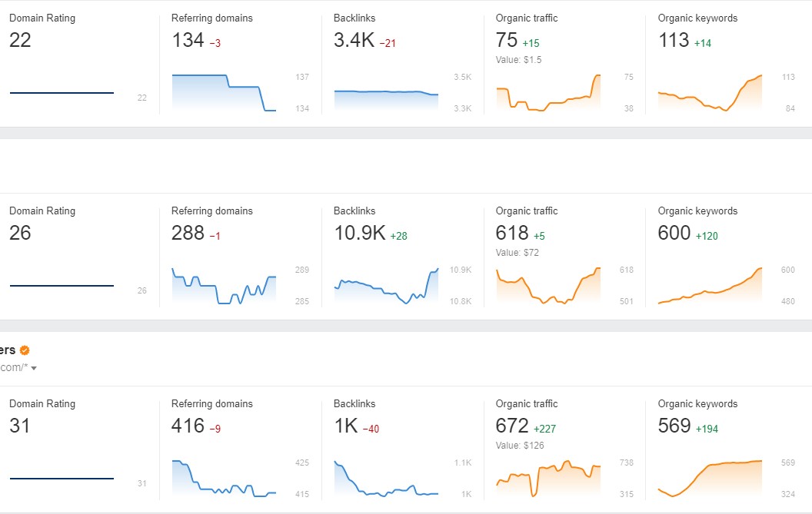Viewport: 812px width, 514px height.
Task: Open the 134 referring domains count
Action: tap(188, 41)
